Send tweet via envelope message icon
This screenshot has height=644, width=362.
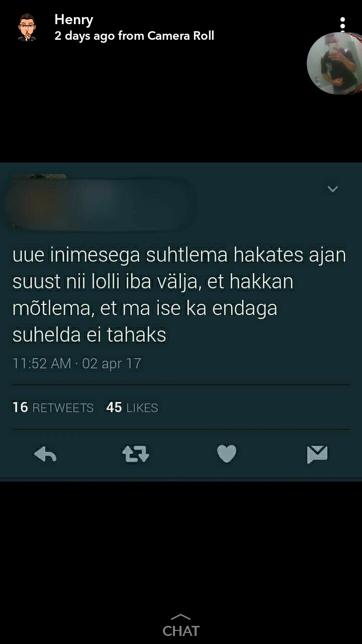click(317, 454)
